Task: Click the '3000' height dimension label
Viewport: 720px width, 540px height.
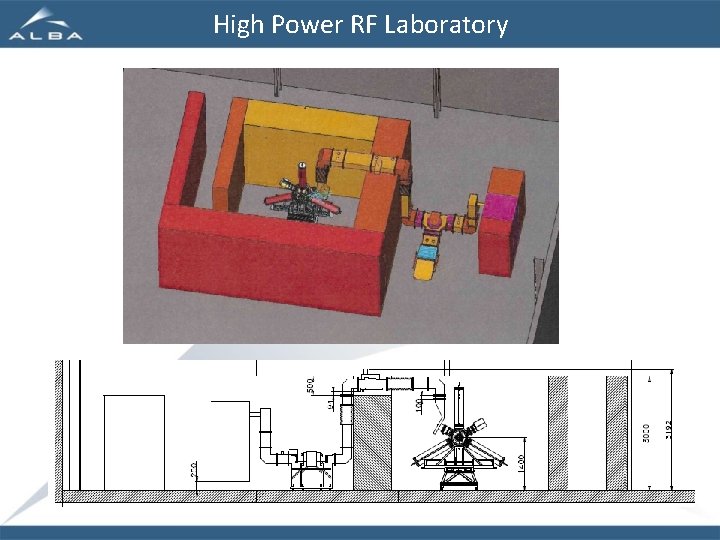Action: tap(646, 433)
